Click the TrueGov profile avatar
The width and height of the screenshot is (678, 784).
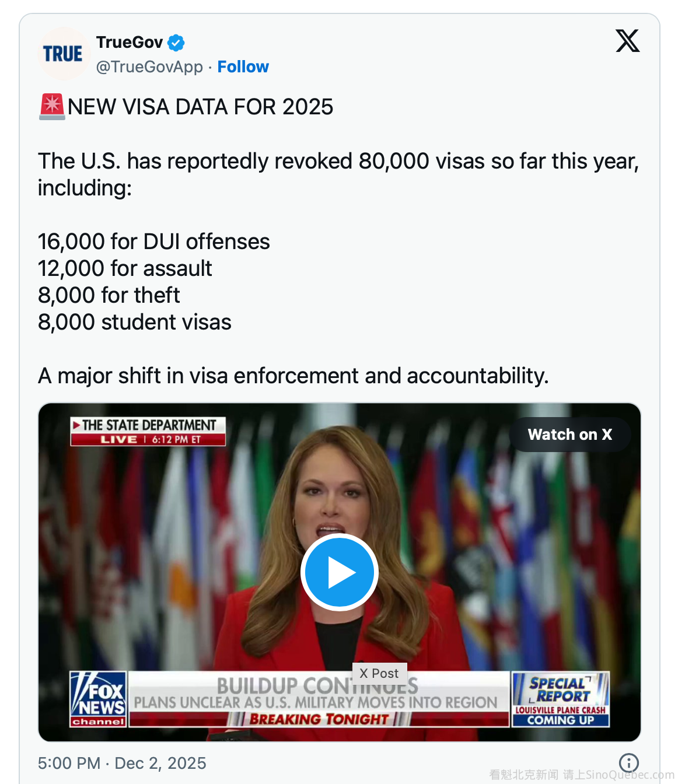coord(63,54)
